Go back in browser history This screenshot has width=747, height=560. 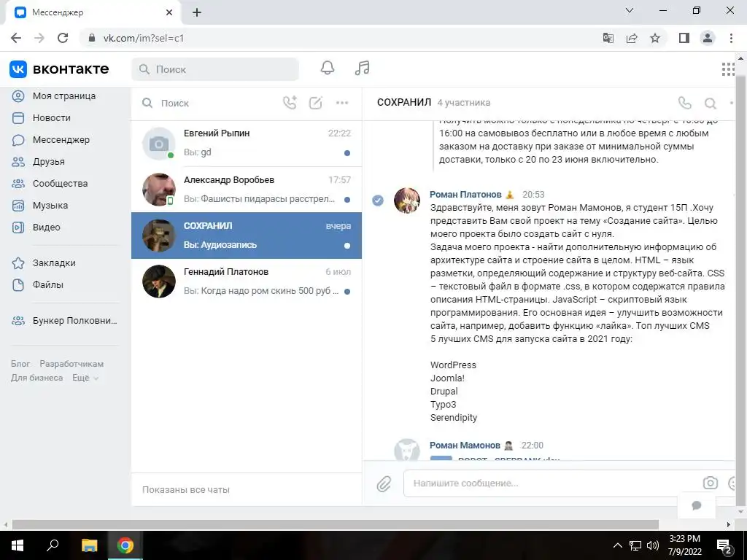point(16,38)
